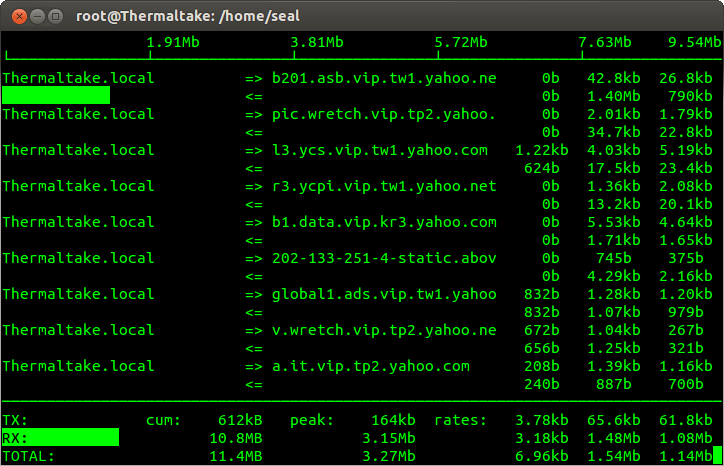Select host v.wretch.vip.tp2.yahoo.ne
This screenshot has width=724, height=466.
[384, 330]
